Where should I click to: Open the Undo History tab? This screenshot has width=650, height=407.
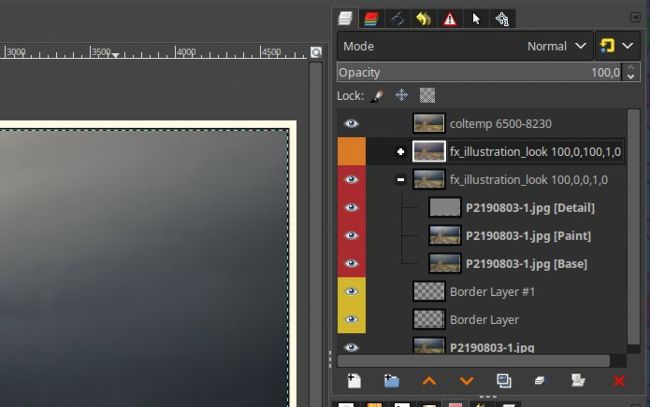tap(423, 18)
